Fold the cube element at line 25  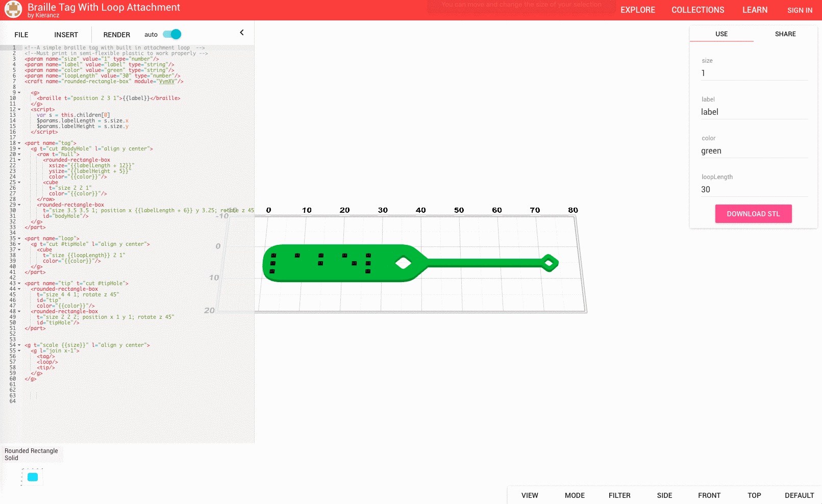[x=19, y=183]
